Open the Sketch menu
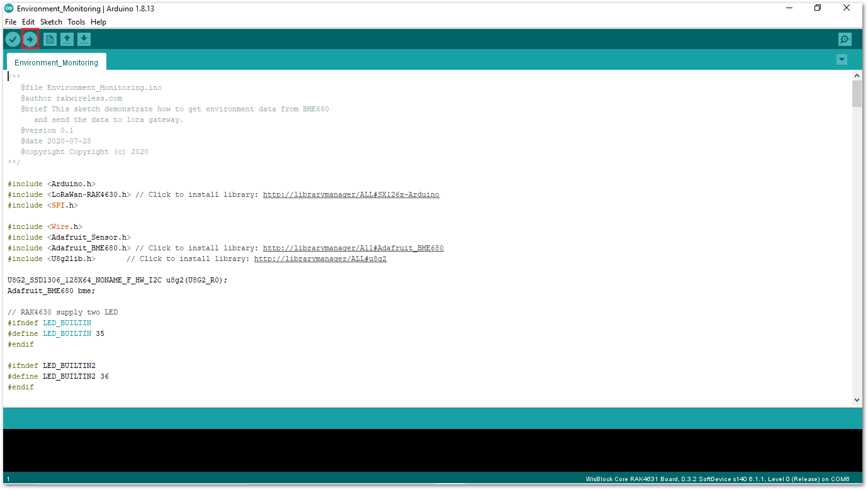 (51, 22)
